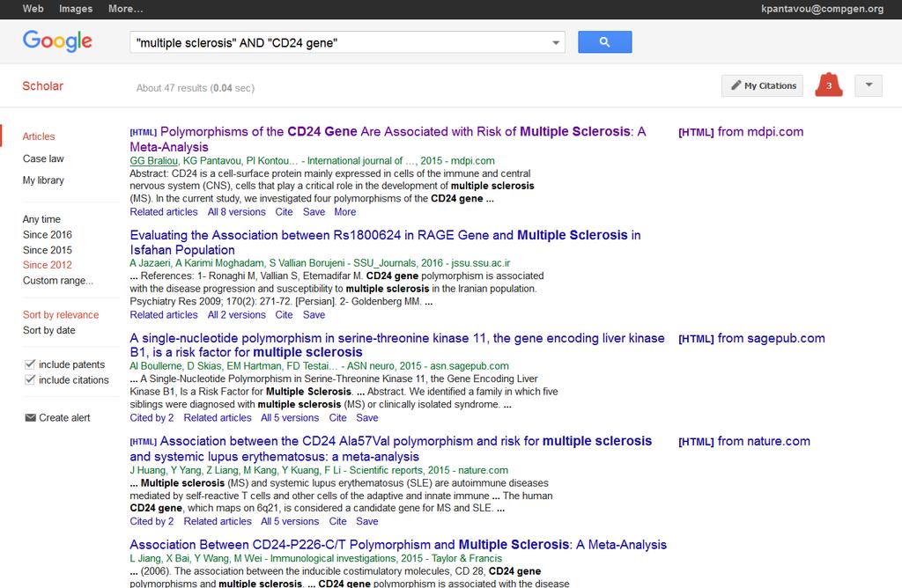Image resolution: width=902 pixels, height=588 pixels.
Task: Filter results Since 2016
Action: [x=48, y=234]
